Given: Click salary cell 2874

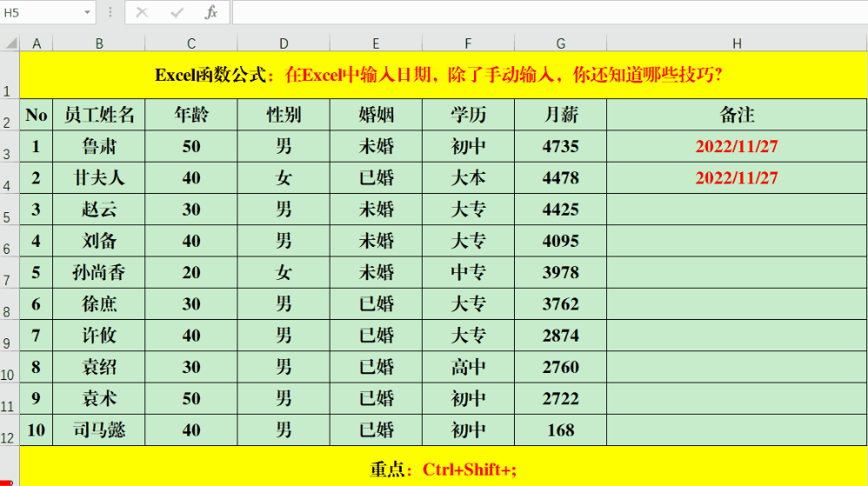Looking at the screenshot, I should click(561, 336).
